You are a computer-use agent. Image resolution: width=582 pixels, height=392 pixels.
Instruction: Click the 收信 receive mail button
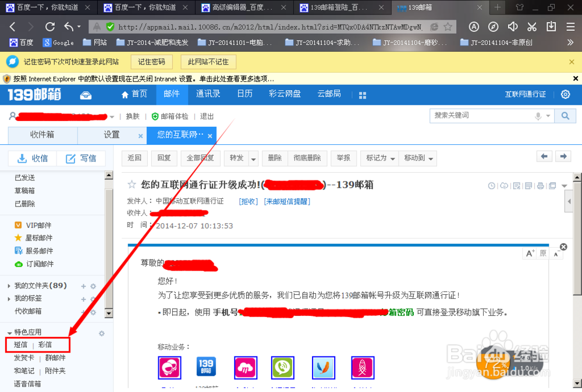(33, 159)
